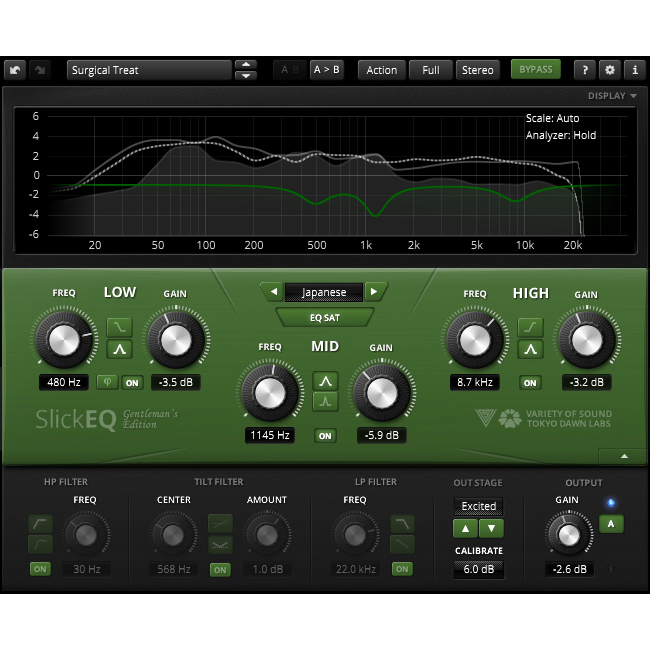The width and height of the screenshot is (650, 650).
Task: Select next preset with down arrow
Action: [246, 75]
